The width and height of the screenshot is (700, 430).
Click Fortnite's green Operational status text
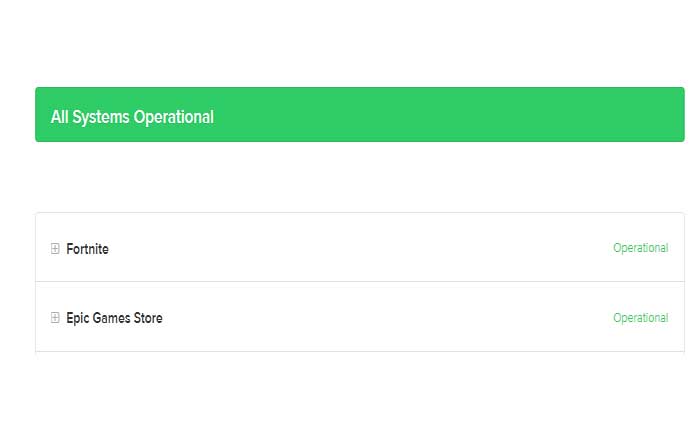coord(640,248)
